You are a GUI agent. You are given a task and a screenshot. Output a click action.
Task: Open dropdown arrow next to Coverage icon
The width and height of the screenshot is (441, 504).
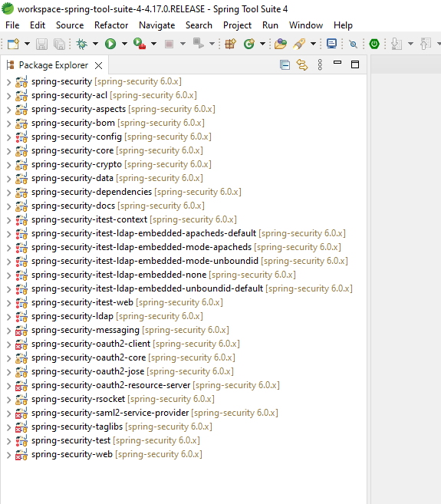tap(153, 44)
